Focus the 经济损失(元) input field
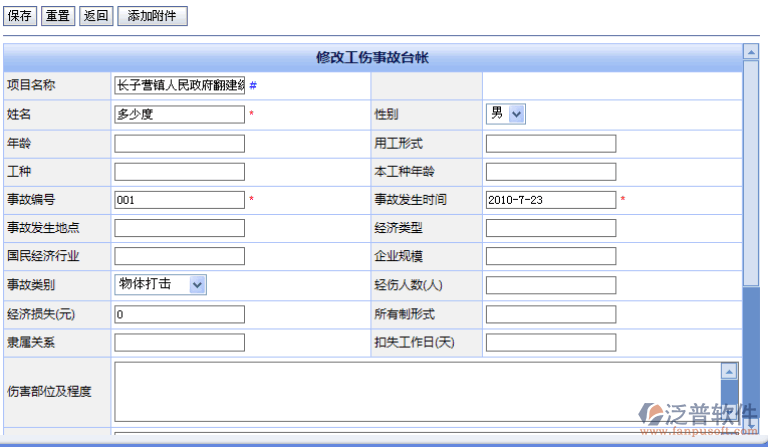Screen dimensions: 768x447 point(180,314)
